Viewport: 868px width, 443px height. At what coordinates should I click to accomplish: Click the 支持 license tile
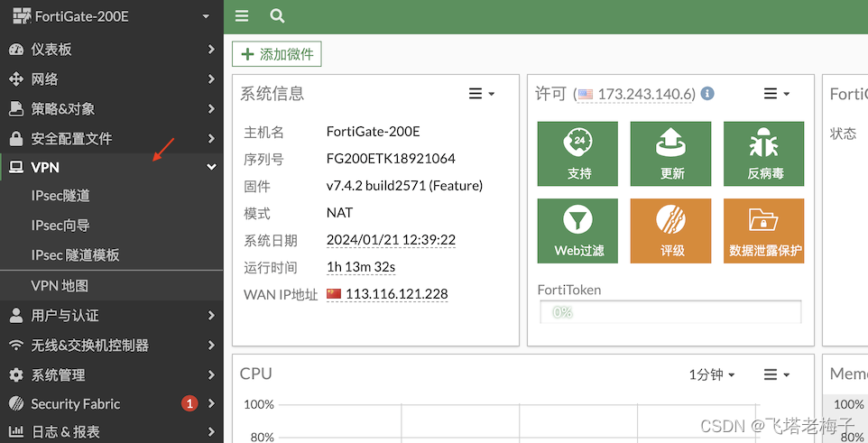577,154
